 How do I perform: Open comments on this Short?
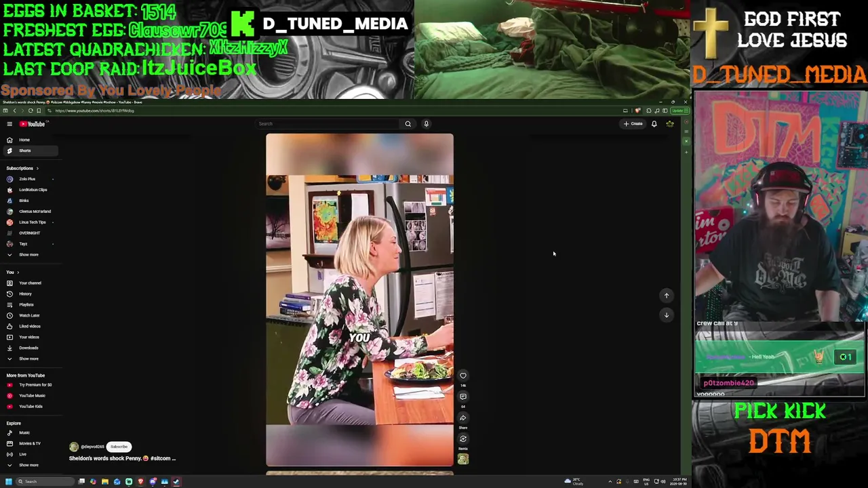coord(463,397)
